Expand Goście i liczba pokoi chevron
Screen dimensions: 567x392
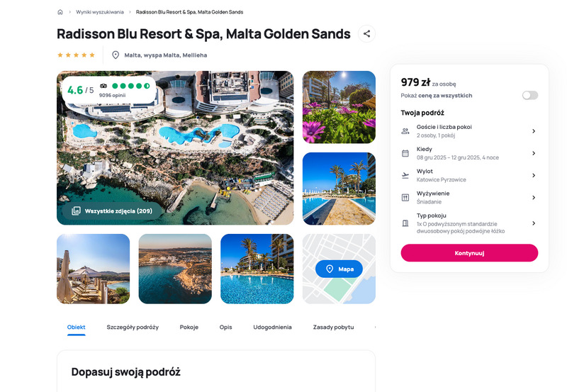(x=534, y=131)
